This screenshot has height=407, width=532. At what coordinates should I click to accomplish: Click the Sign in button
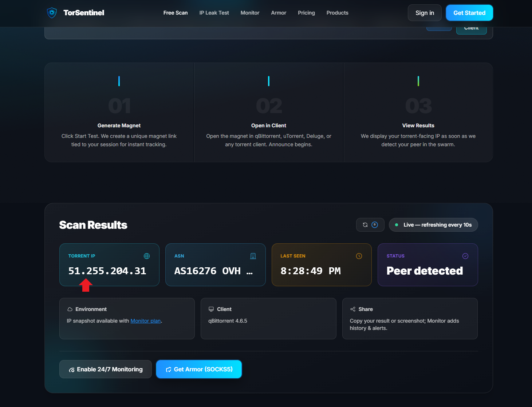pos(424,13)
